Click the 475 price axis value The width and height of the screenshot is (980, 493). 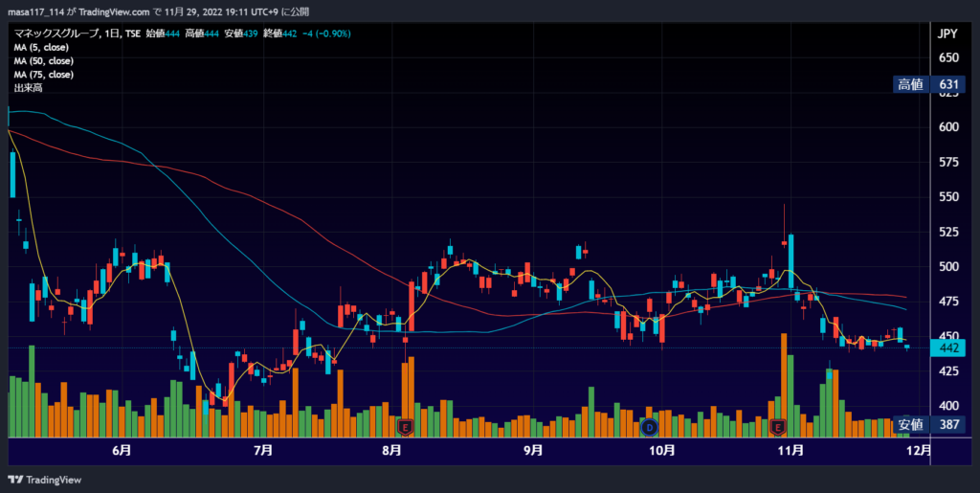(x=948, y=302)
